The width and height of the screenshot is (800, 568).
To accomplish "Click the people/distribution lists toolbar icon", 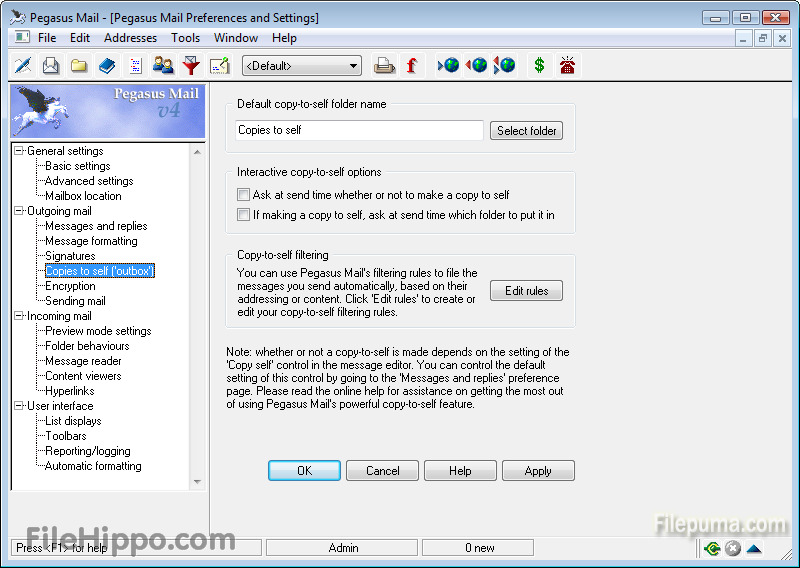I will coord(163,66).
